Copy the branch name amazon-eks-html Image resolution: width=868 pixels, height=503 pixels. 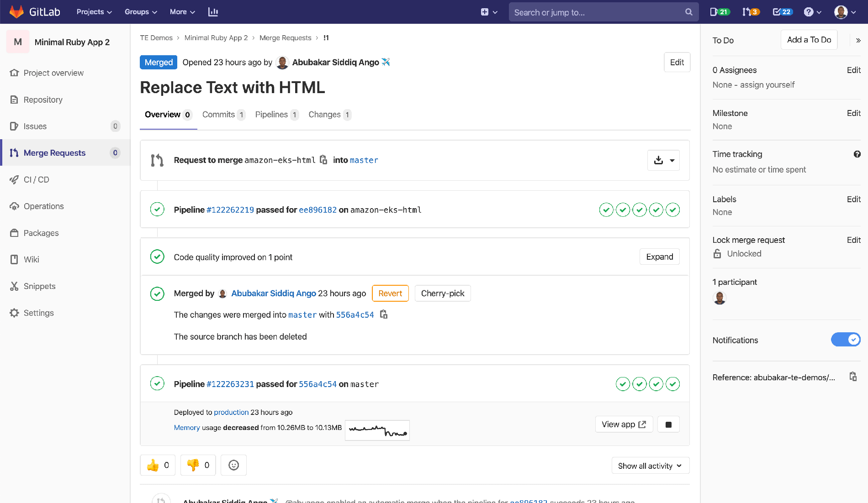(x=323, y=160)
